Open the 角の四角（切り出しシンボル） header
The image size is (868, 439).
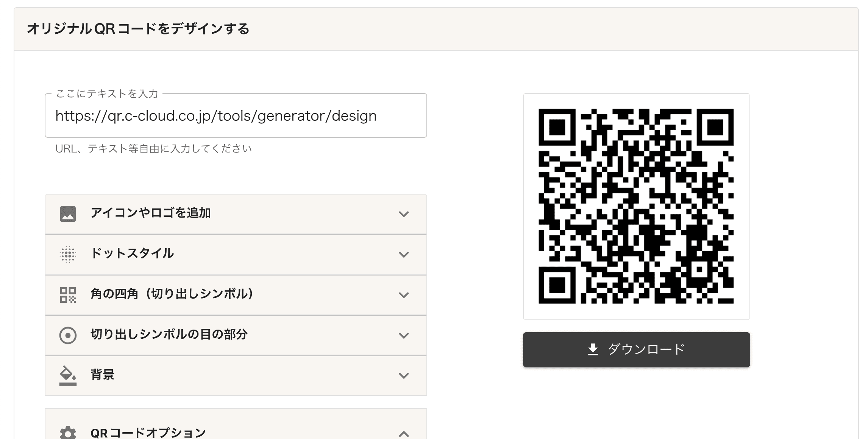pos(236,295)
